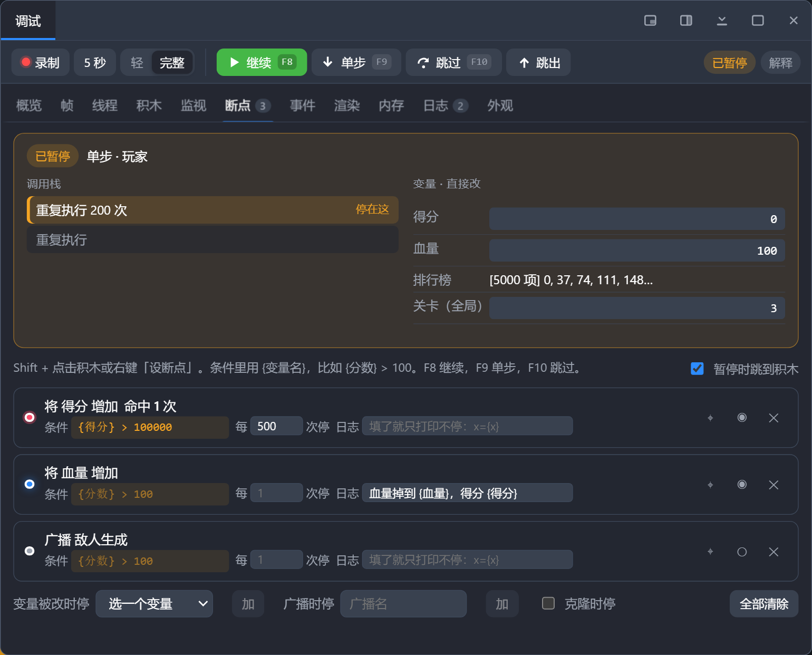The width and height of the screenshot is (812, 655).
Task: Edit the 得分 variable value field
Action: click(637, 219)
